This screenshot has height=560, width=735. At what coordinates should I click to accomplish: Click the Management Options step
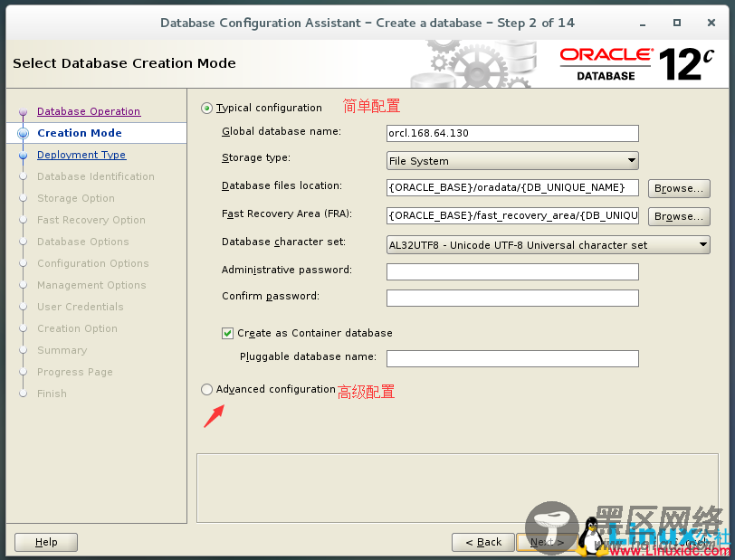coord(91,285)
